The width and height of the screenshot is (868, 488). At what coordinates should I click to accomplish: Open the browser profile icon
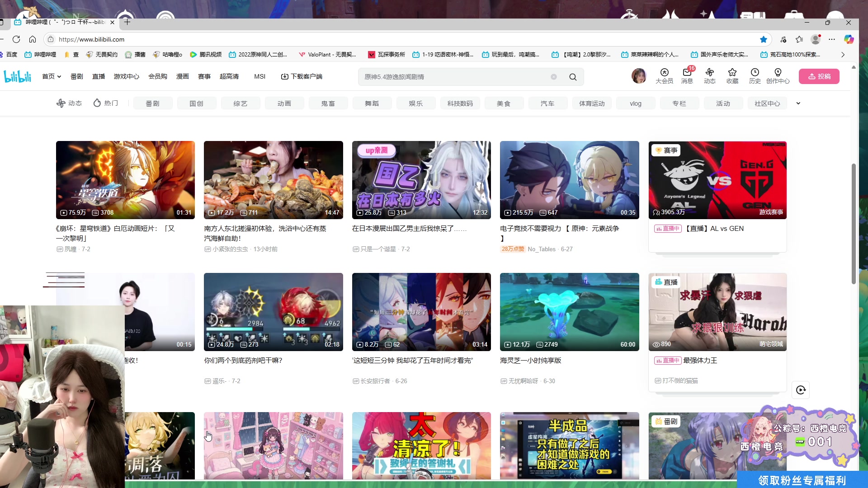point(816,39)
